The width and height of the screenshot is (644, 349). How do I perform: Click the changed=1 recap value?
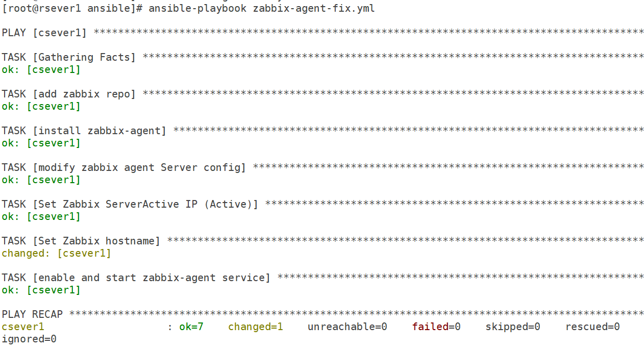click(256, 327)
